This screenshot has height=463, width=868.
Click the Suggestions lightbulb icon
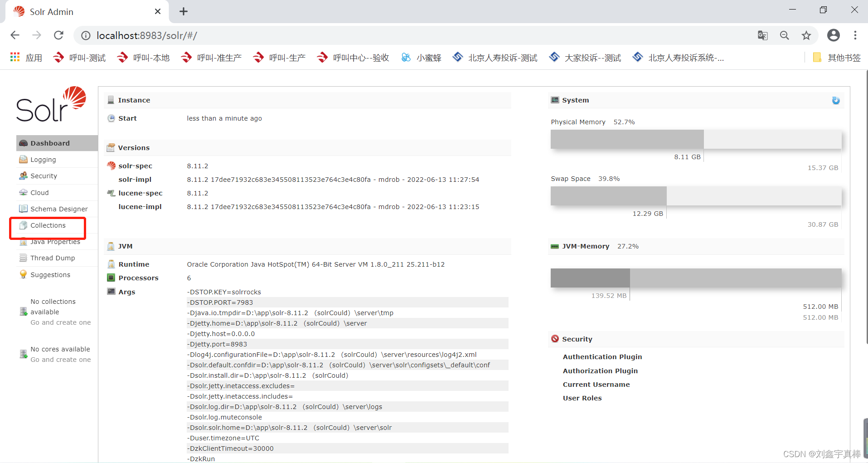23,274
